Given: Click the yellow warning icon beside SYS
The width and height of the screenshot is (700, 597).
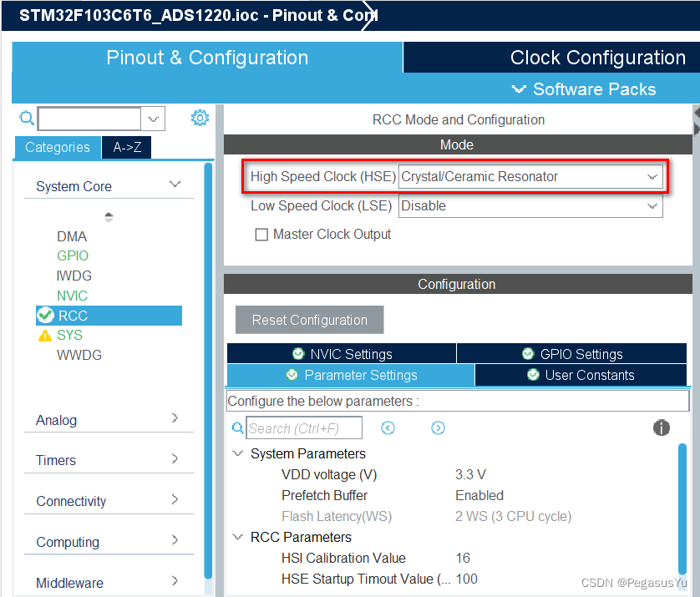Looking at the screenshot, I should click(x=44, y=335).
